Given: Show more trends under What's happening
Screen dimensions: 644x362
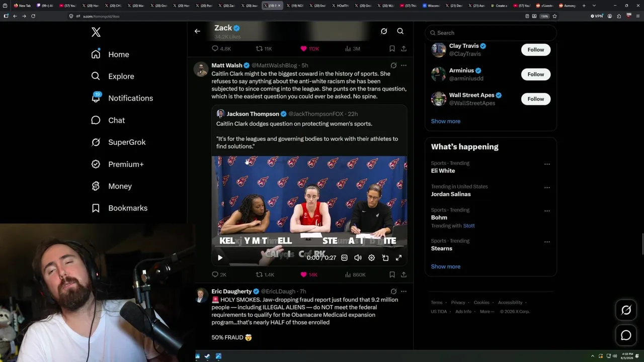Looking at the screenshot, I should coord(446,266).
